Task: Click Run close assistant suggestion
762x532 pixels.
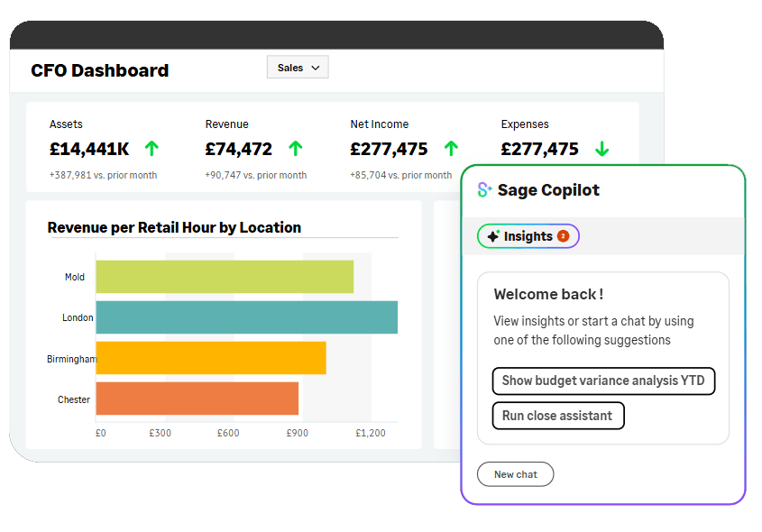Action: [558, 416]
